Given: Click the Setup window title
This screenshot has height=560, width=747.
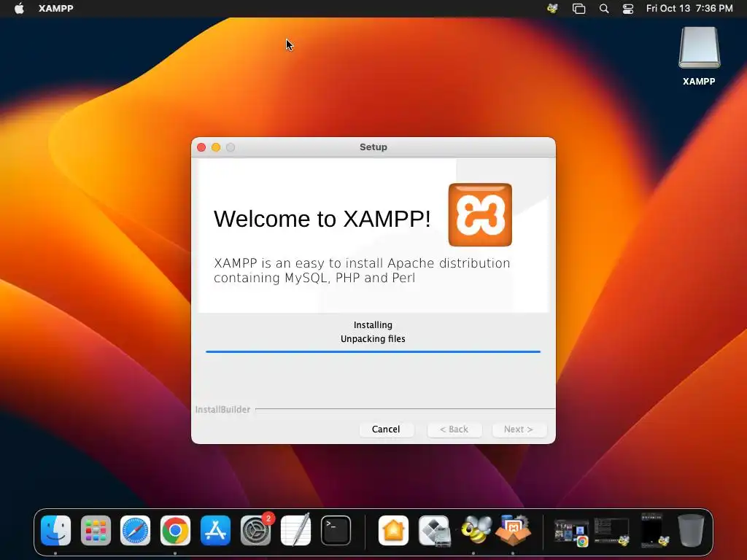Looking at the screenshot, I should pyautogui.click(x=373, y=147).
